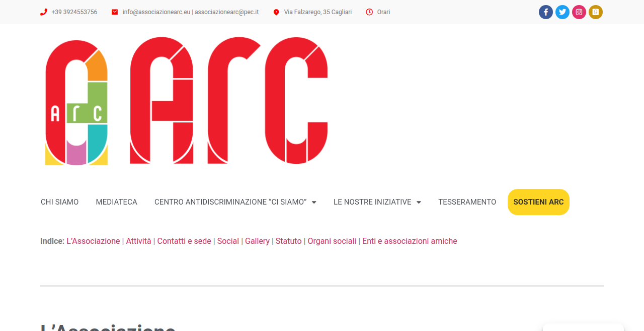
Task: Open the Twitter social icon
Action: pos(562,12)
